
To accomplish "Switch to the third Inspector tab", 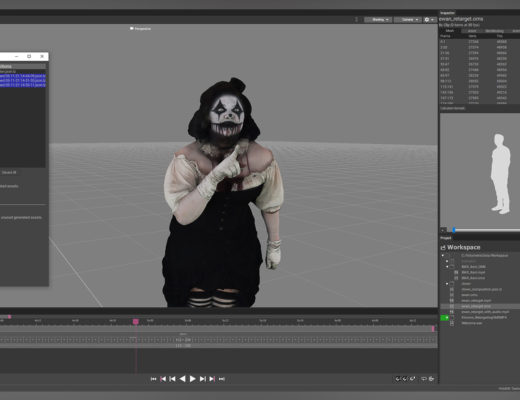I will tap(494, 31).
